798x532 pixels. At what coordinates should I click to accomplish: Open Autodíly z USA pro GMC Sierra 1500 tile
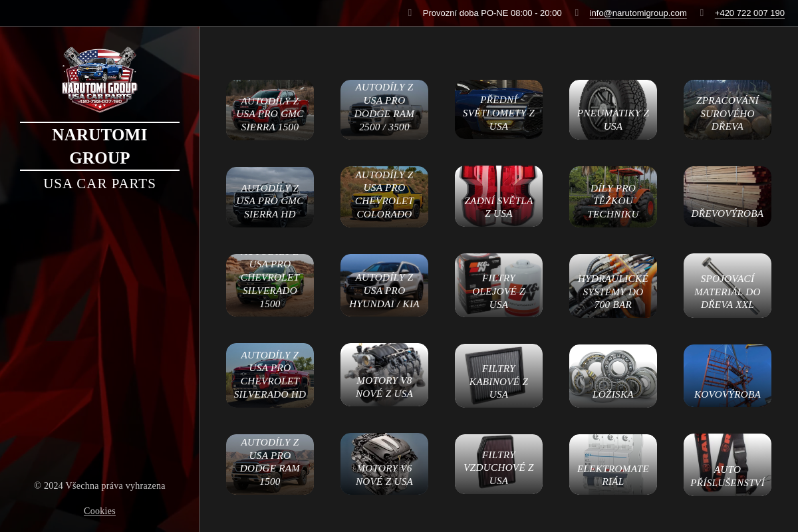[270, 110]
